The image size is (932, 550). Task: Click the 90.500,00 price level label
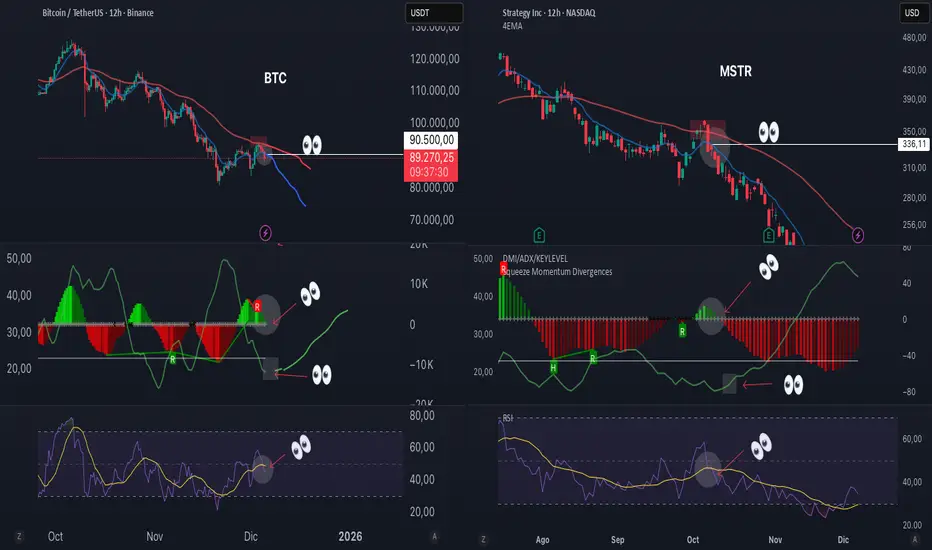tap(432, 140)
